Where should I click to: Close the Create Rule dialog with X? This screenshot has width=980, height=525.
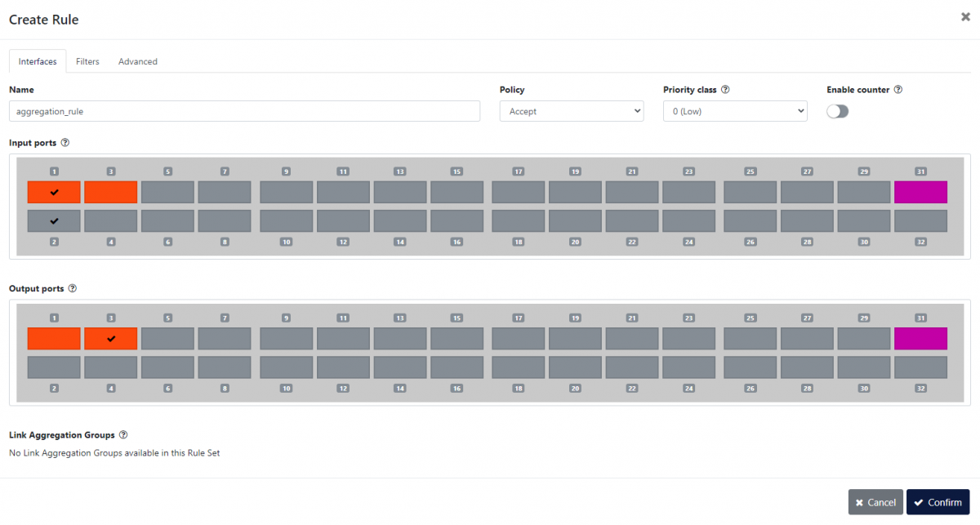965,17
